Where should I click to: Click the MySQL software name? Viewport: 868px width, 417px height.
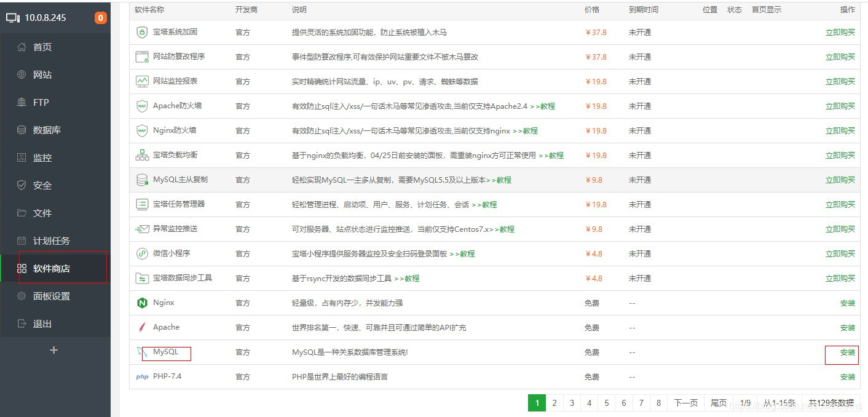click(x=166, y=352)
